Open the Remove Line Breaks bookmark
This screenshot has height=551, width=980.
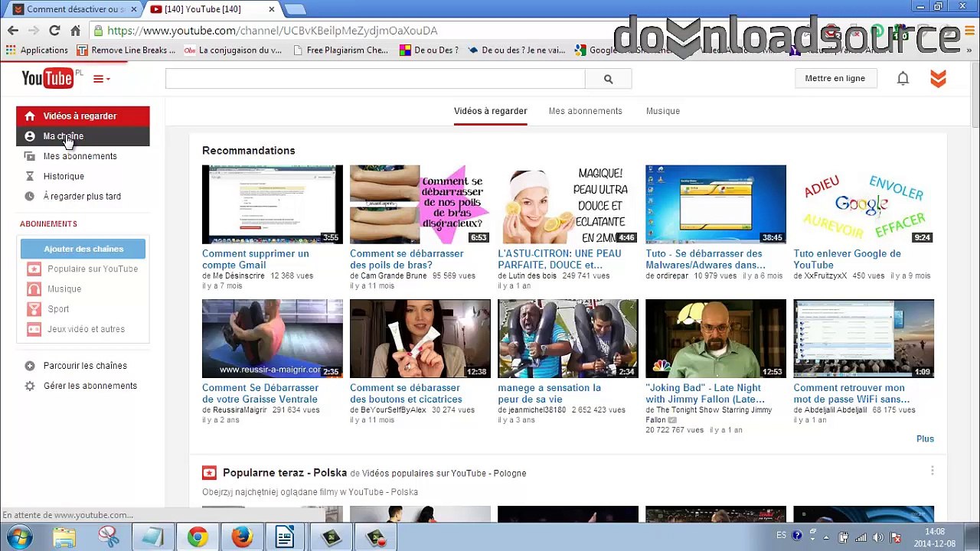point(126,51)
